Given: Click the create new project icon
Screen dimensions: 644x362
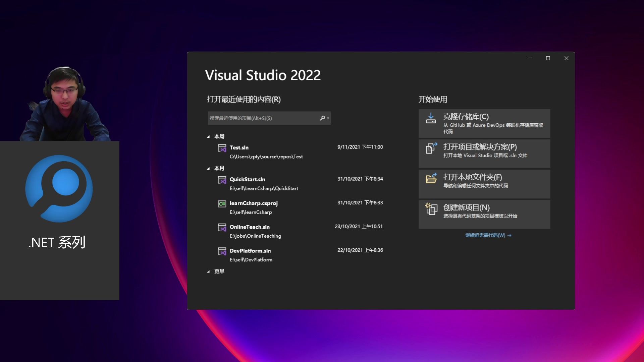Looking at the screenshot, I should pyautogui.click(x=431, y=208).
